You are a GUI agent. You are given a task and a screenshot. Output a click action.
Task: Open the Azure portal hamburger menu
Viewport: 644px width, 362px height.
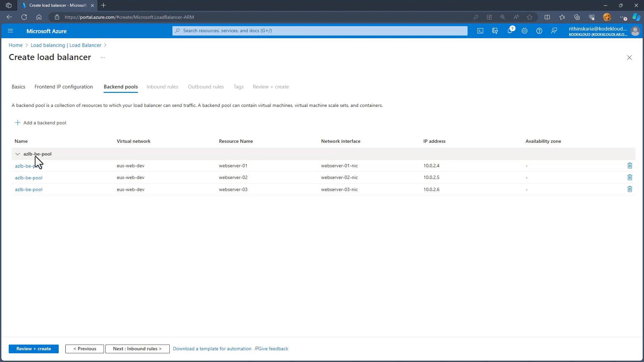[10, 31]
